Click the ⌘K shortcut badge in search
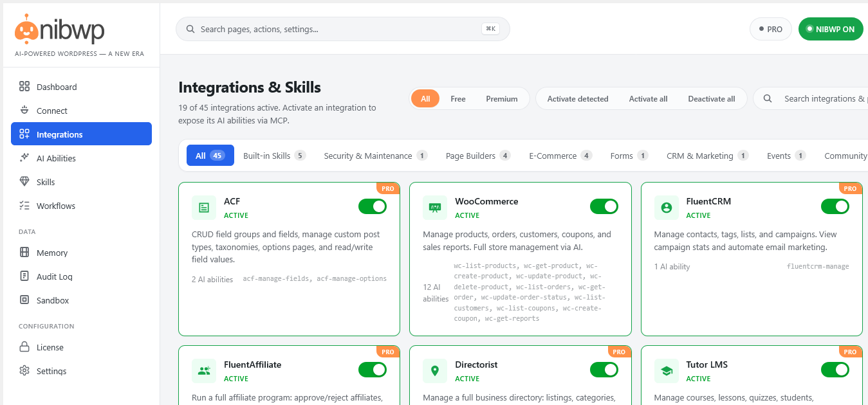 click(491, 29)
